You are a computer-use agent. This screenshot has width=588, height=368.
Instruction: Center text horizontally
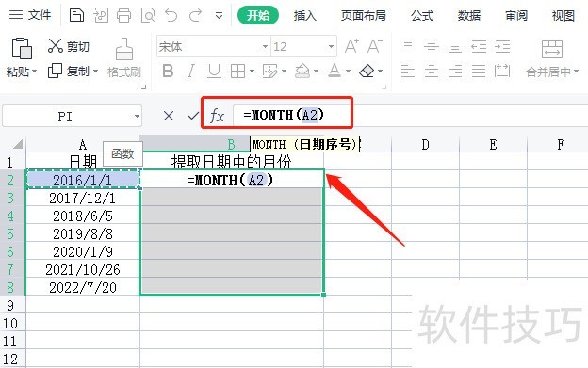(x=432, y=71)
